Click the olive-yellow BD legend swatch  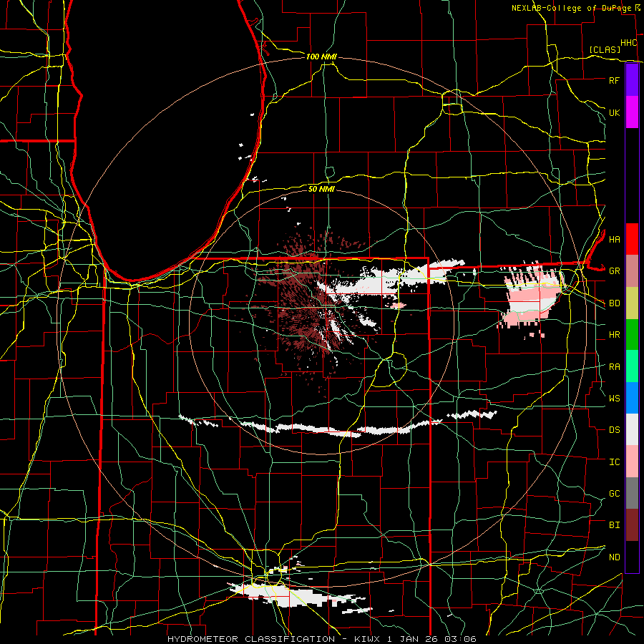point(632,303)
